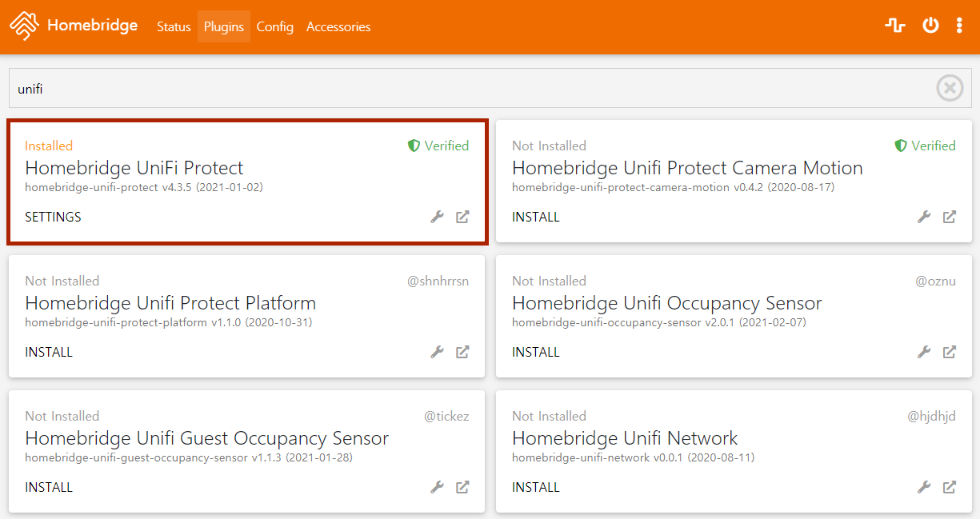Image resolution: width=980 pixels, height=519 pixels.
Task: Select the Plugins tab
Action: 224,26
